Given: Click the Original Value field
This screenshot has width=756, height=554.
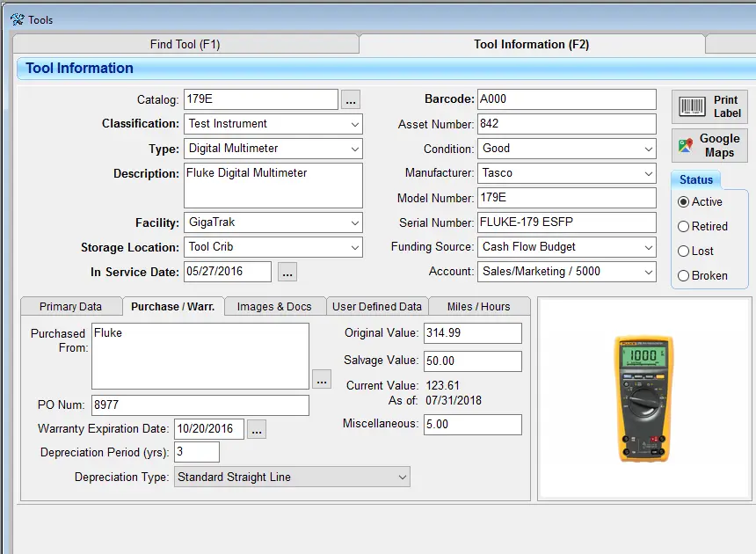Looking at the screenshot, I should tap(473, 333).
